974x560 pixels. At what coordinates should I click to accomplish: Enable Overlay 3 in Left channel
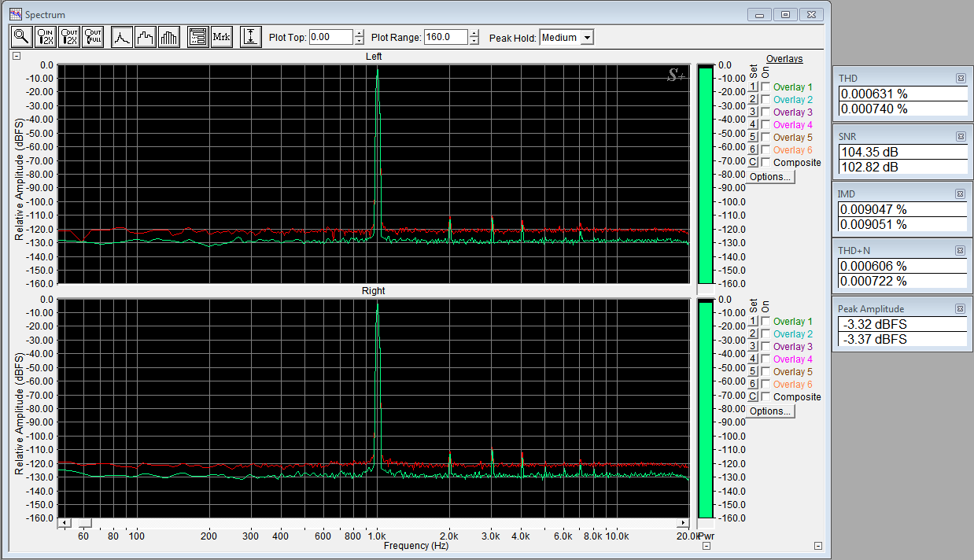766,112
